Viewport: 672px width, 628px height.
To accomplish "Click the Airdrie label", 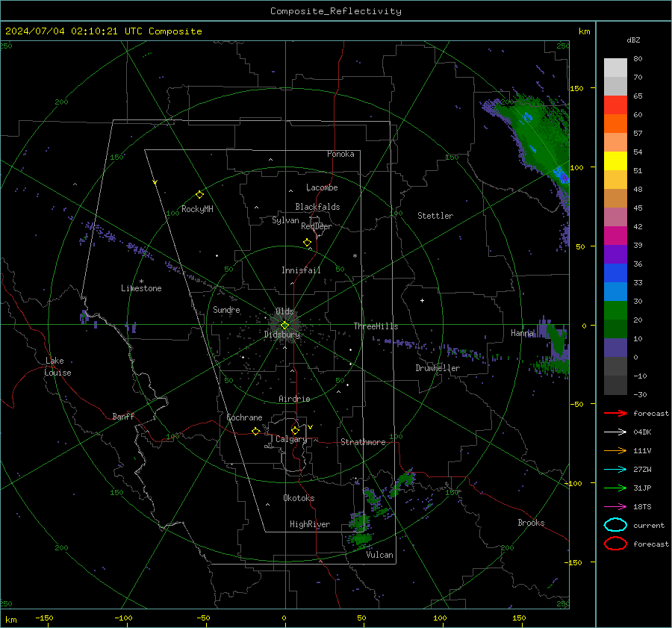I will click(294, 399).
